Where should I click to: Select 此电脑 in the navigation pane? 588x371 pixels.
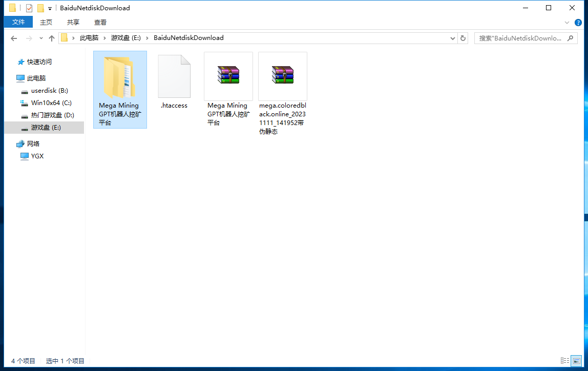(36, 78)
